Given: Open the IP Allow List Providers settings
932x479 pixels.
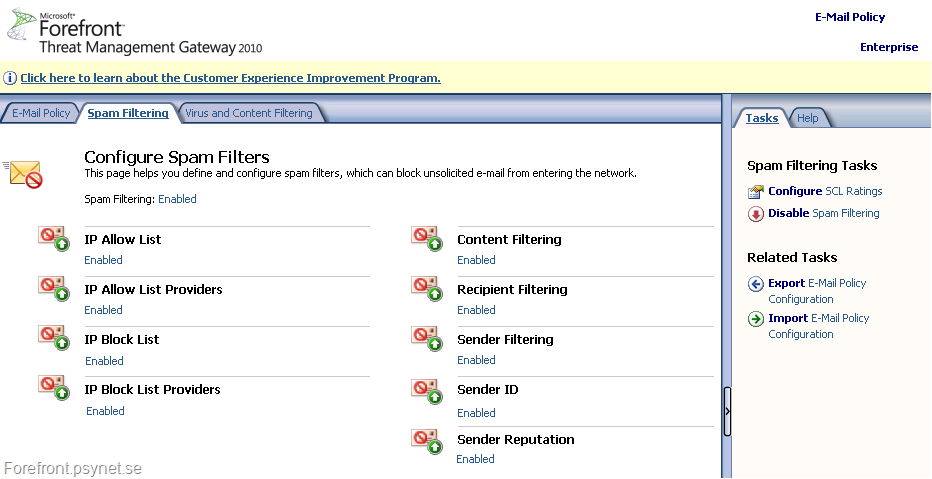Looking at the screenshot, I should click(x=153, y=290).
